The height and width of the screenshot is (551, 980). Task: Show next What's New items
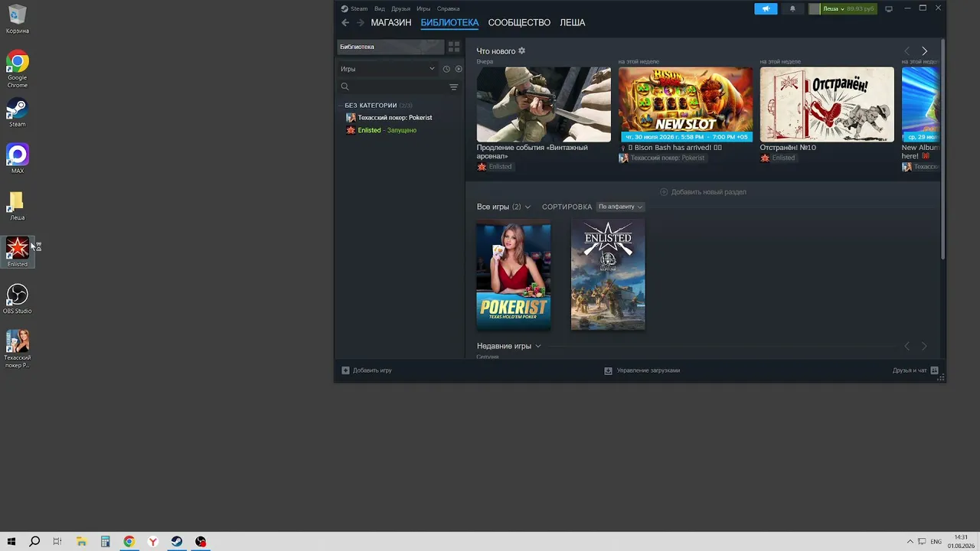click(924, 51)
